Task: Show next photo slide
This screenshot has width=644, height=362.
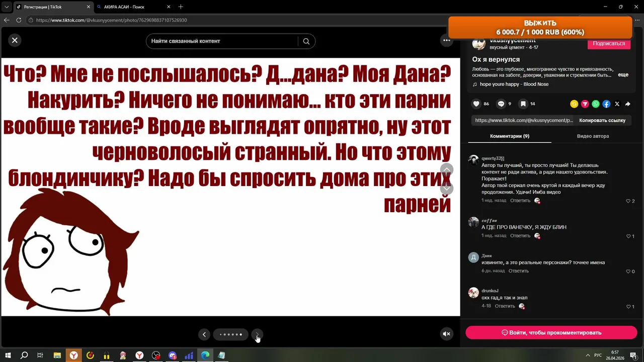Action: point(257,334)
